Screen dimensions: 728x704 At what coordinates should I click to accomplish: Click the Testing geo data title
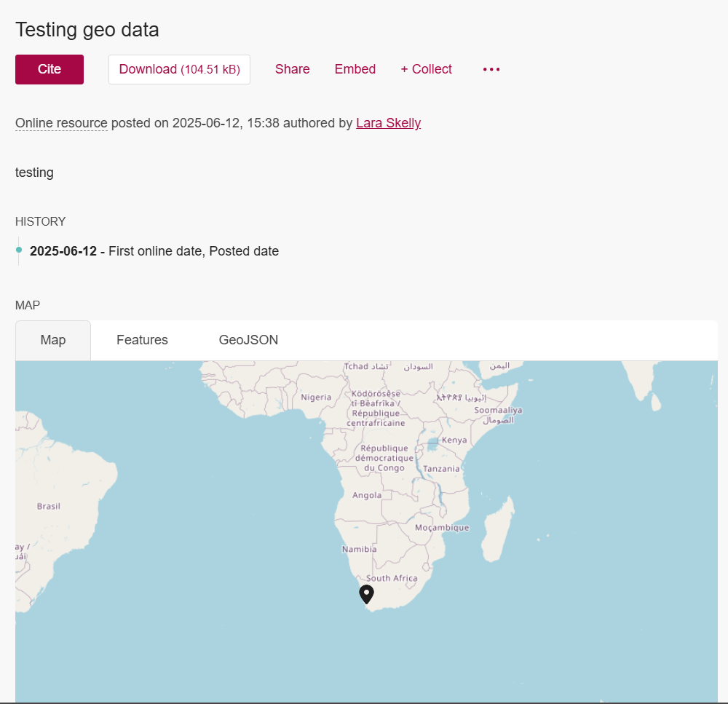(87, 30)
